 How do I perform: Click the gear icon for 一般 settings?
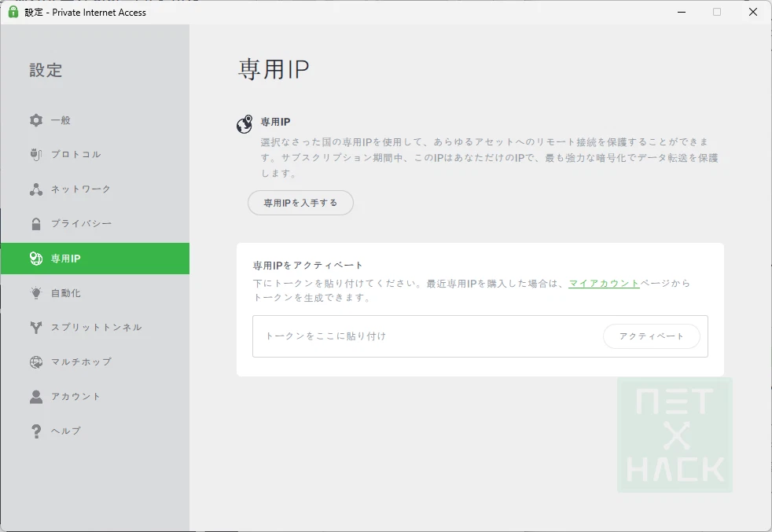coord(36,120)
